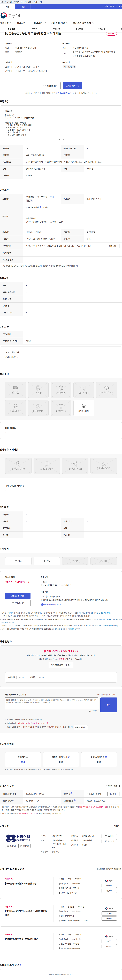Click the 건물 내부 경사로 icon
Image resolution: width=122 pixels, height=980 pixels.
[x=103, y=466]
